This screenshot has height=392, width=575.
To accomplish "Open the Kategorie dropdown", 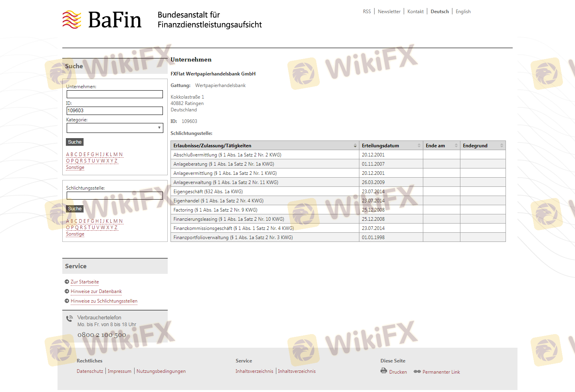I will [x=115, y=128].
